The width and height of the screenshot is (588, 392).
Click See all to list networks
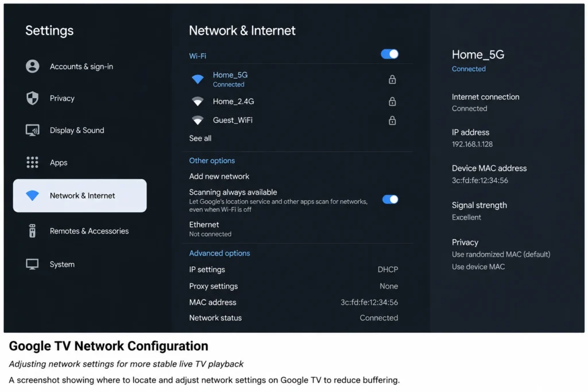point(200,138)
